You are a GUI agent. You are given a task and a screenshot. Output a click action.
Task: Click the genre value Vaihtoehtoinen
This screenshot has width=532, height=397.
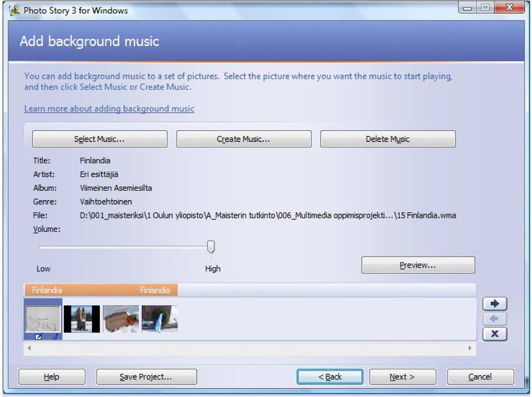click(x=106, y=202)
